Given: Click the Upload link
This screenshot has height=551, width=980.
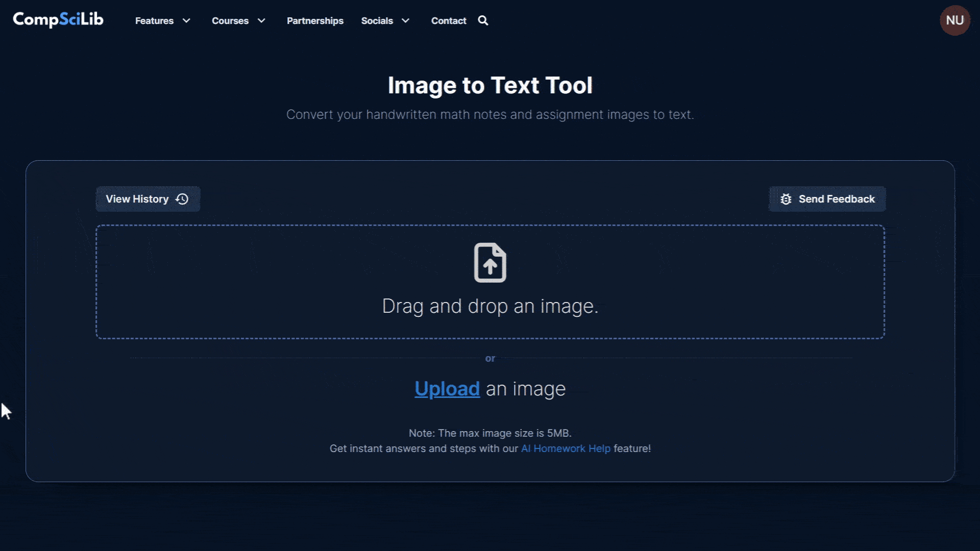Looking at the screenshot, I should (447, 389).
